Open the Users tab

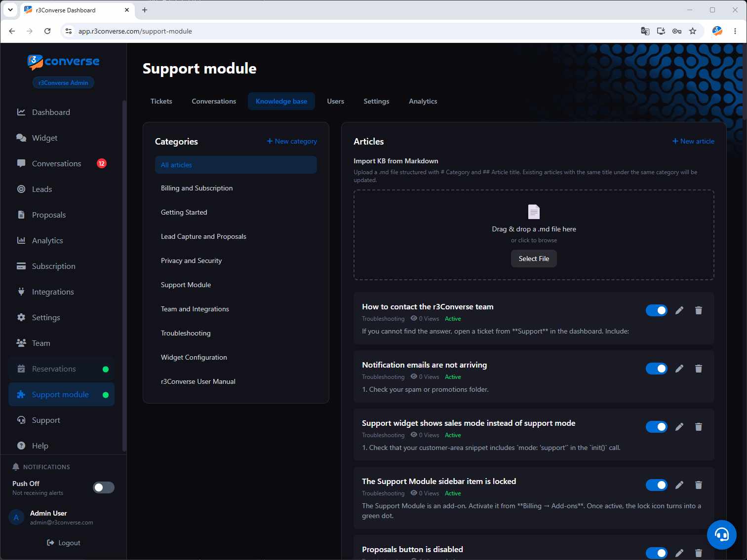pyautogui.click(x=336, y=101)
